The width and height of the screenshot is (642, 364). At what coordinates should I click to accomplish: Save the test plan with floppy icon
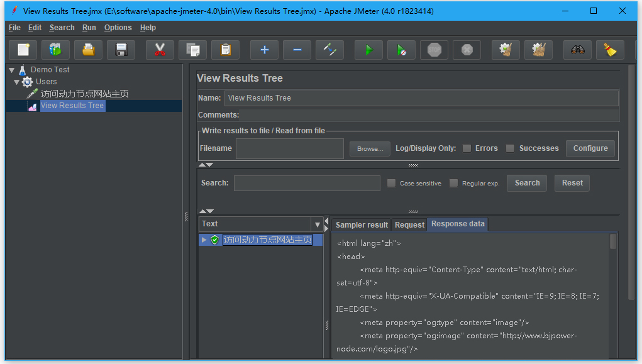point(121,50)
